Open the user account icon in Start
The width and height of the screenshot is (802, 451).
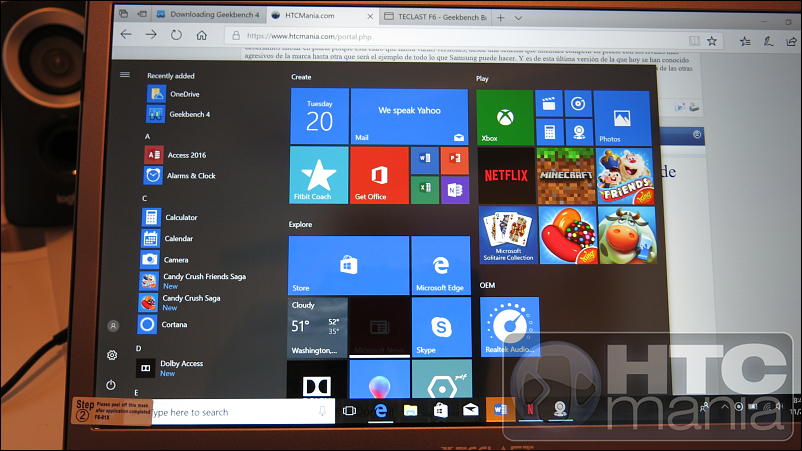coord(114,326)
